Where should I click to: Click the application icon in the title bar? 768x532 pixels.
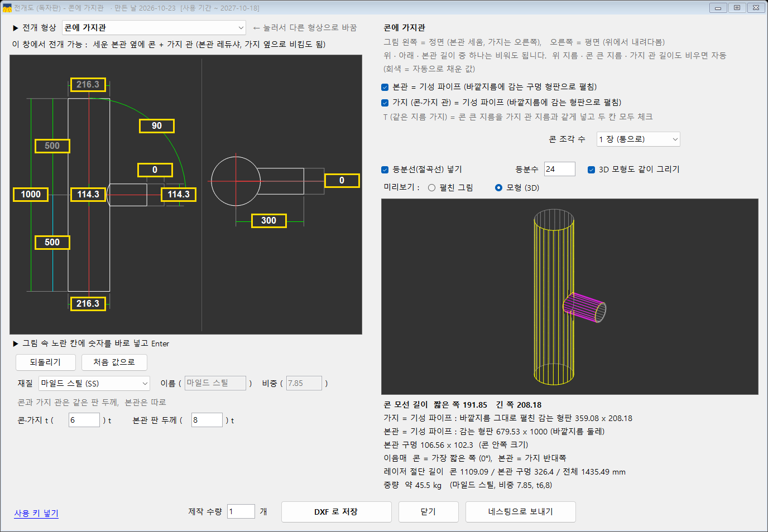(7, 8)
